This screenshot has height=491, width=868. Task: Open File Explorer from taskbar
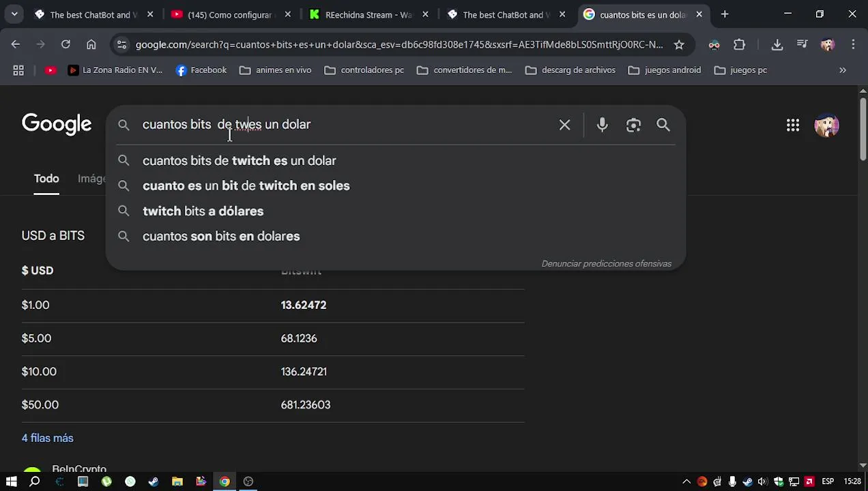coord(177,481)
